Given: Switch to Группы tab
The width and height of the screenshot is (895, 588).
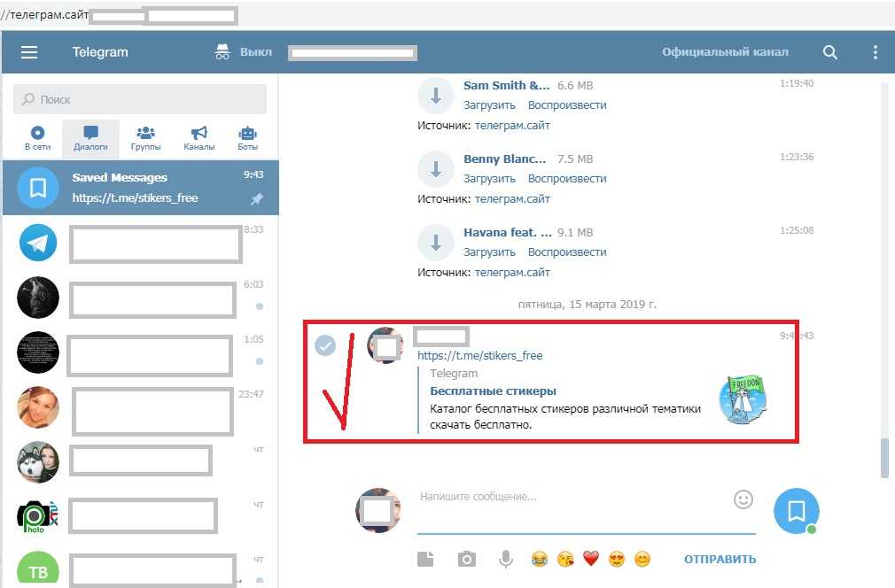Looking at the screenshot, I should pos(145,139).
